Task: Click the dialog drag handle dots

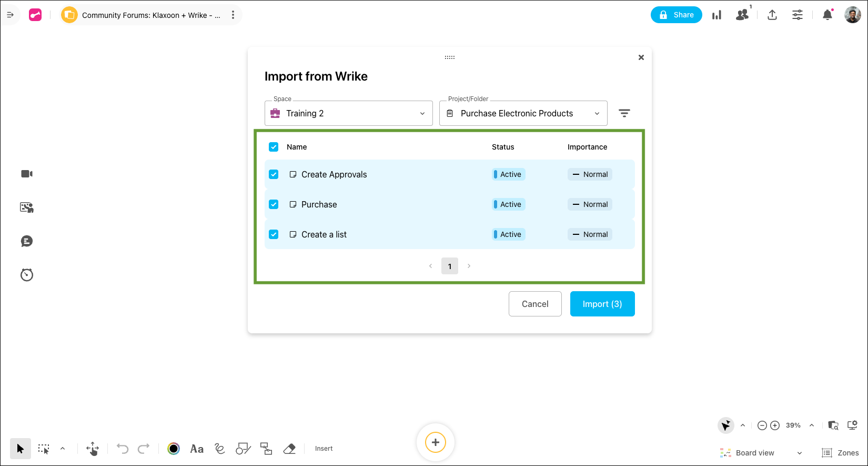Action: pos(450,57)
